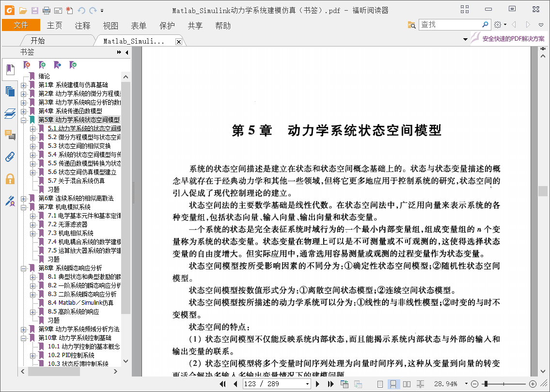The image size is (550, 392).
Task: Collapse the bookmark panel with left arrow
Action: 126,52
